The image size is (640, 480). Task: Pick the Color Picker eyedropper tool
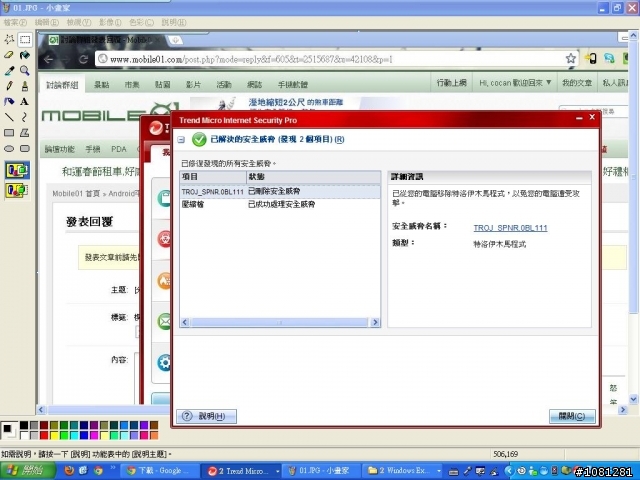(9, 71)
